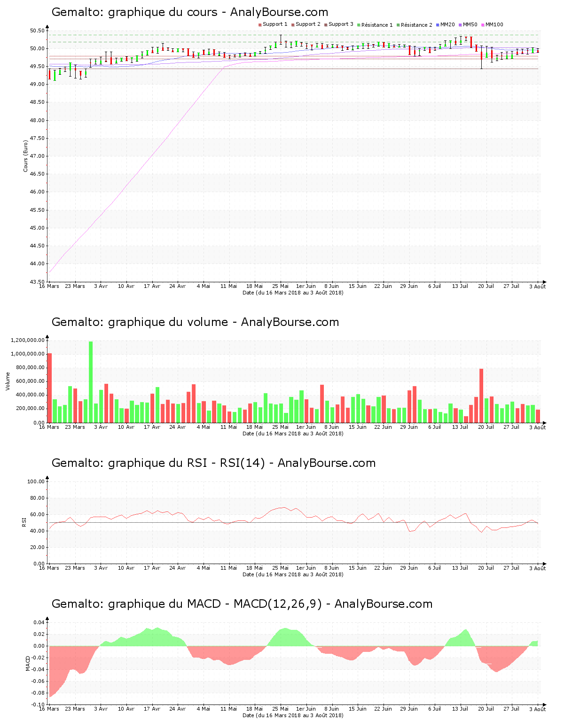This screenshot has height=728, width=564.
Task: Click the "Support 1" legend label
Action: [275, 24]
